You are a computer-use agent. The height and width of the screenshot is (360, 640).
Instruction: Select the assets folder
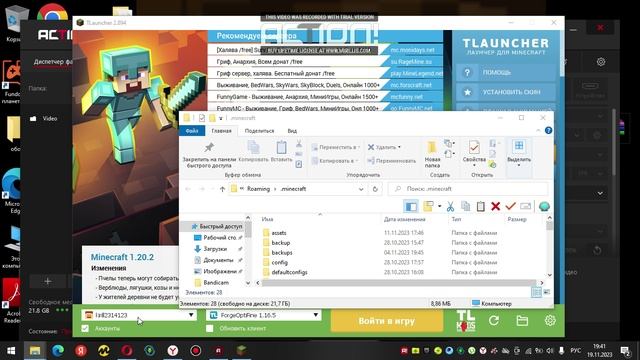point(279,233)
